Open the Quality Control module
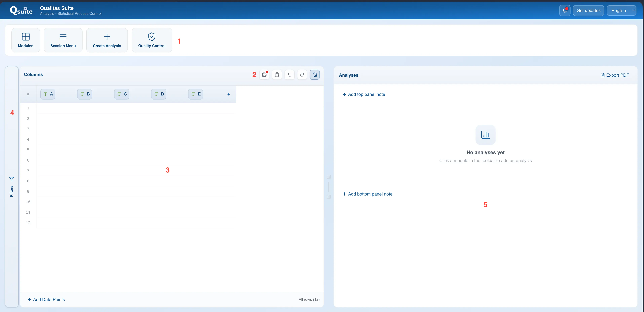 152,40
